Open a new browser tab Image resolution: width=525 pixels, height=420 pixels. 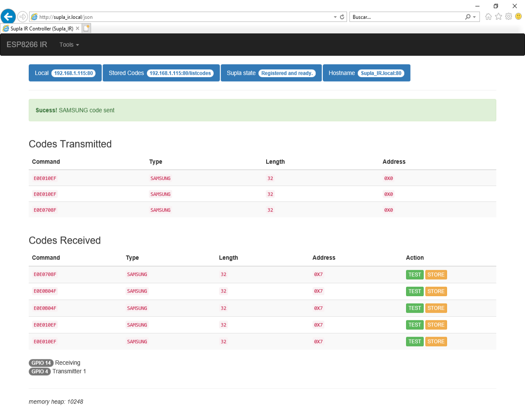click(x=87, y=28)
